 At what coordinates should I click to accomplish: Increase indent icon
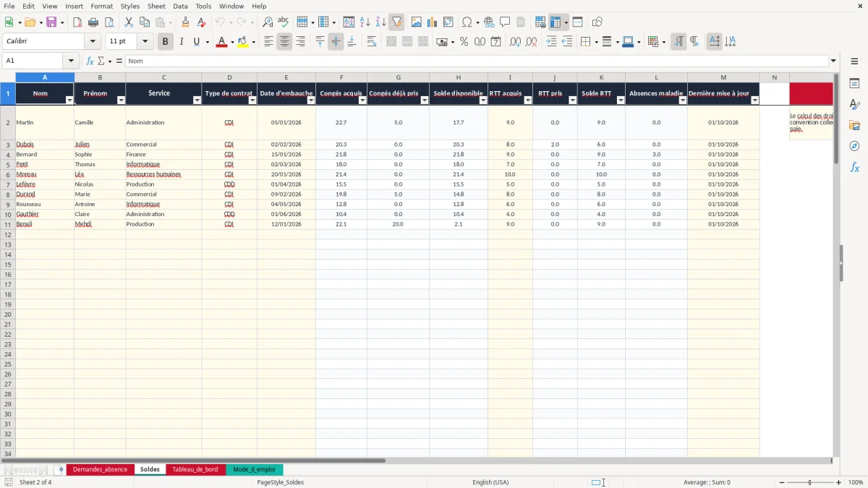click(551, 42)
